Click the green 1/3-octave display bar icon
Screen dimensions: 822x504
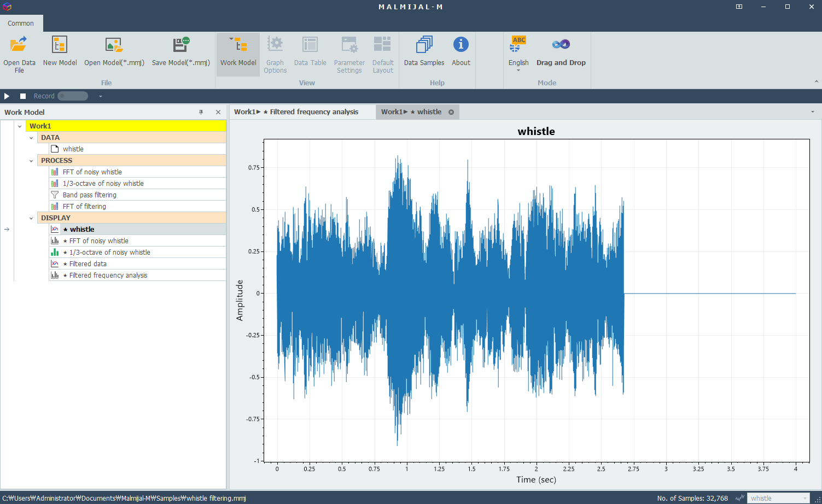55,252
